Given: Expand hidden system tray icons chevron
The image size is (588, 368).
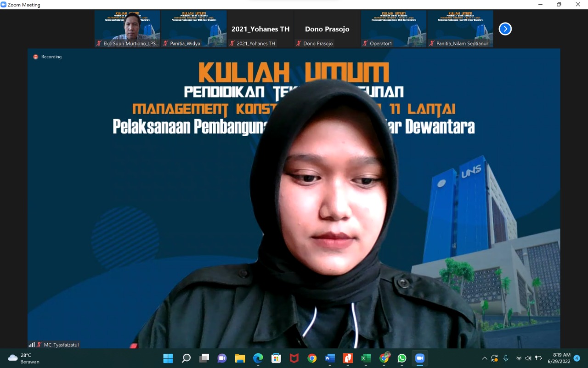Looking at the screenshot, I should pyautogui.click(x=484, y=358).
